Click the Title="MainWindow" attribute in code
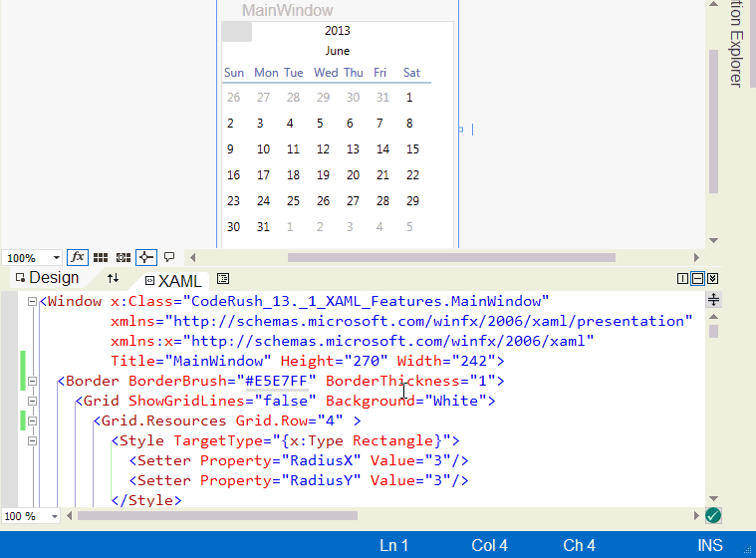Screen dimensions: 756x558 click(x=191, y=362)
